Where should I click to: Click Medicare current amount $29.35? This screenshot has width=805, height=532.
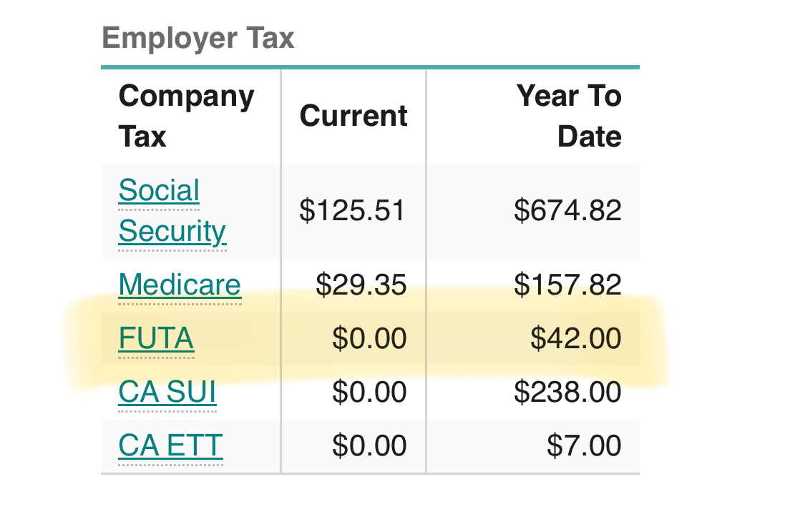(361, 285)
